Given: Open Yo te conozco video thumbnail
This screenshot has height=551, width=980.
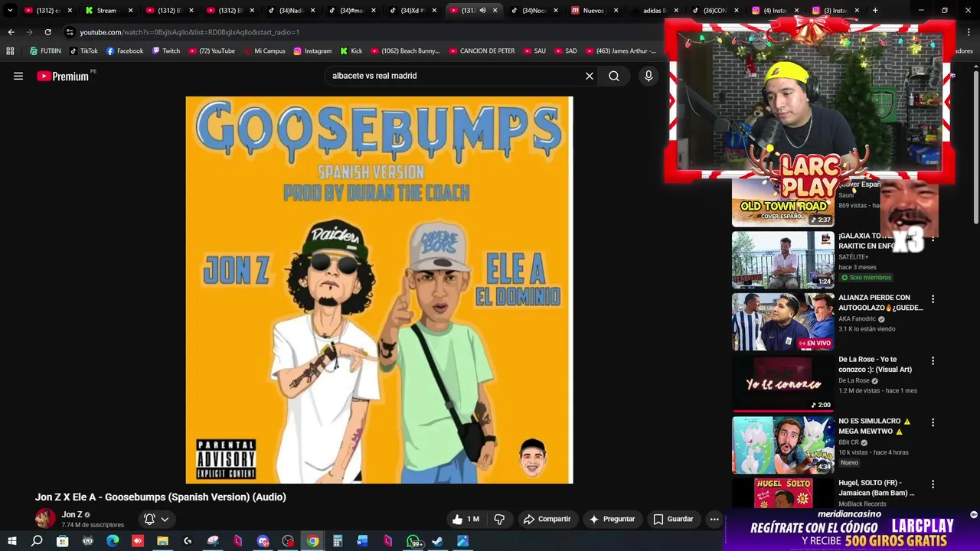Looking at the screenshot, I should coord(782,383).
